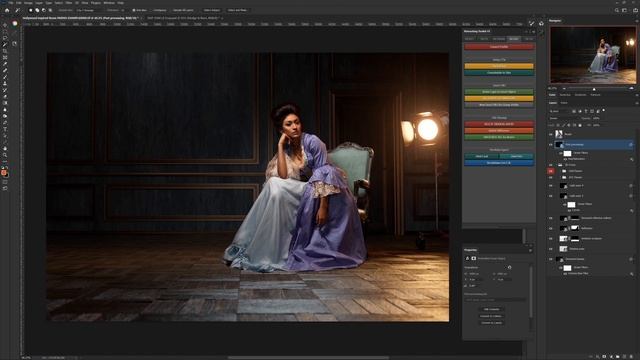640x360 pixels.
Task: Select the Brush tool
Action: pos(5,77)
